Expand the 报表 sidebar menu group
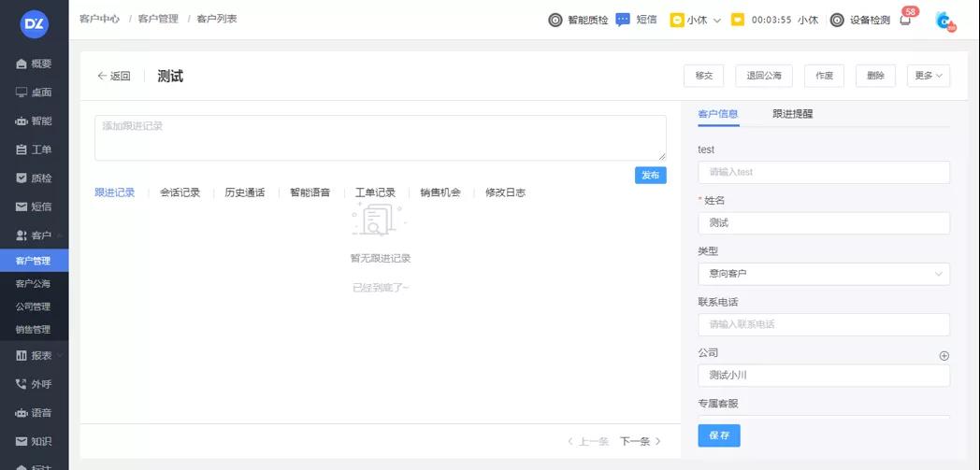This screenshot has height=470, width=980. click(x=37, y=355)
